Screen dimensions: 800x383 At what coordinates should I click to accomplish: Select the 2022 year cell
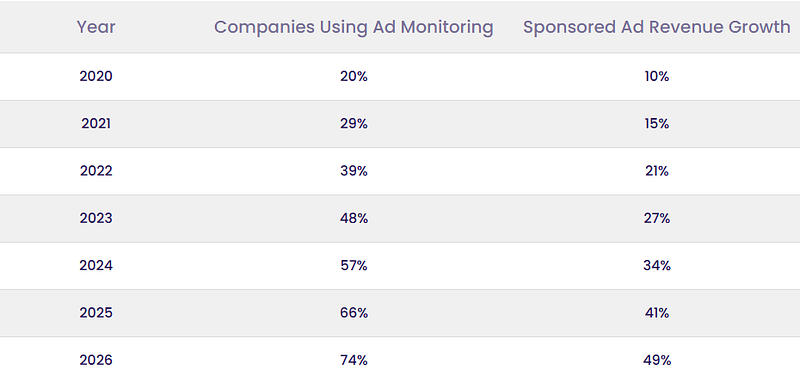point(96,171)
